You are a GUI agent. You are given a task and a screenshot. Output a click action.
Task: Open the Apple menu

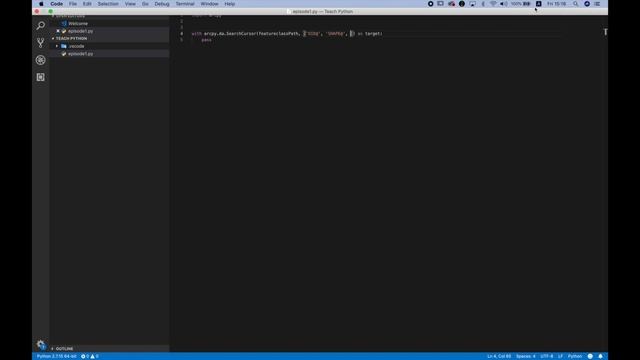pyautogui.click(x=41, y=4)
